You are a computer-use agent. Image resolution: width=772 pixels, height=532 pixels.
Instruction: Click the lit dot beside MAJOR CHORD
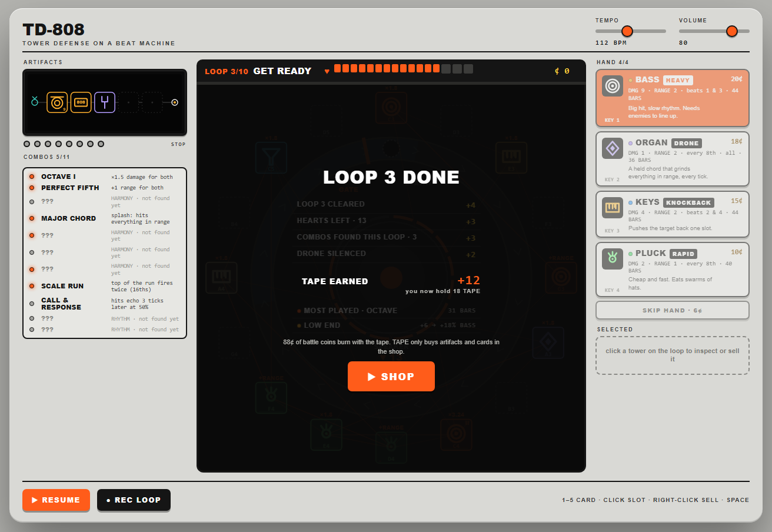click(32, 218)
